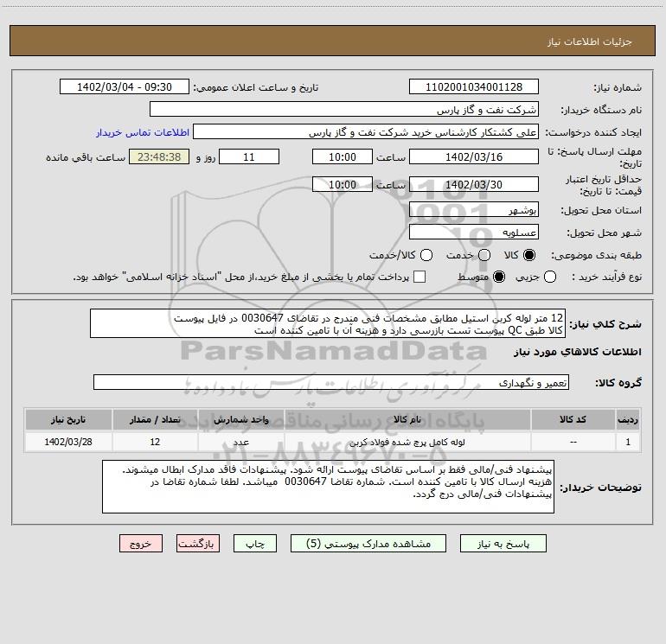Click the quantity cell 12

click(x=155, y=442)
